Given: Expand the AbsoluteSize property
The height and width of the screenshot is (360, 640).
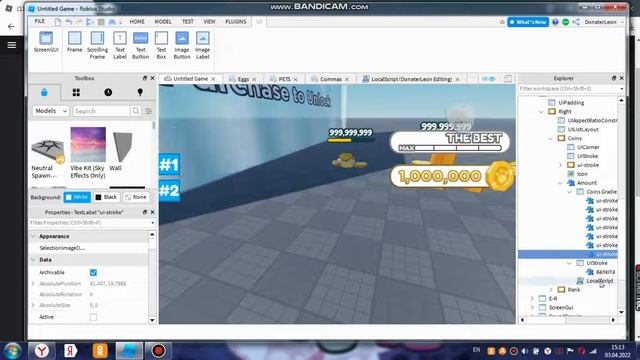Looking at the screenshot, I should pos(33,305).
